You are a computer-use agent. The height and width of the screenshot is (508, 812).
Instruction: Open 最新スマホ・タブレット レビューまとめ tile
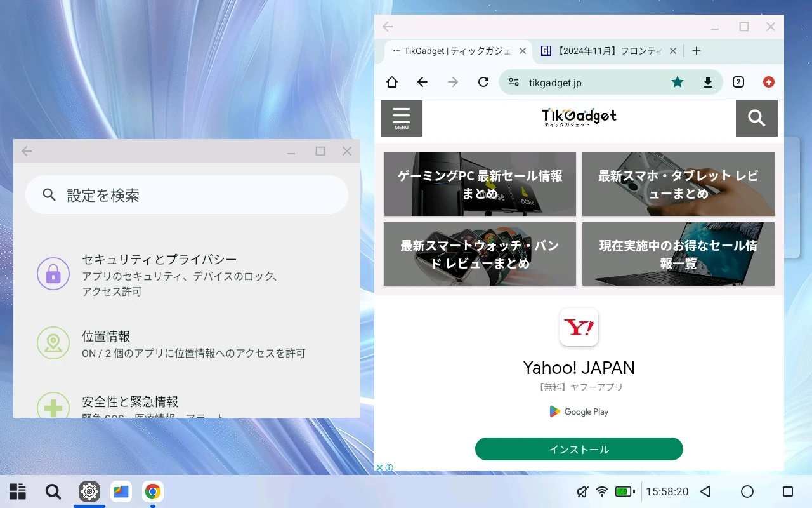click(x=678, y=184)
